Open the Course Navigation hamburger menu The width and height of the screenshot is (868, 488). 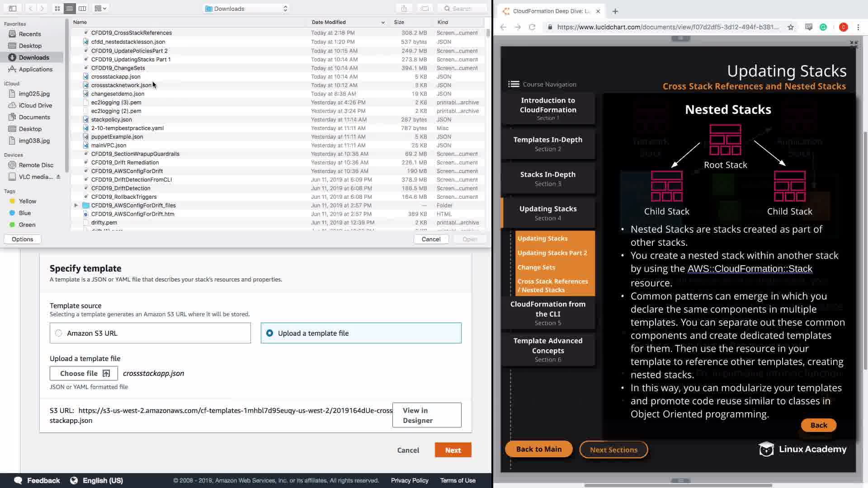[x=514, y=84]
